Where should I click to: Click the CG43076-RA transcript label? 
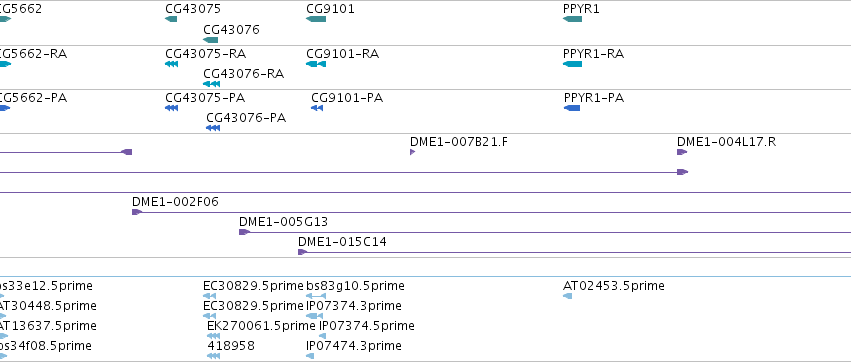point(244,74)
